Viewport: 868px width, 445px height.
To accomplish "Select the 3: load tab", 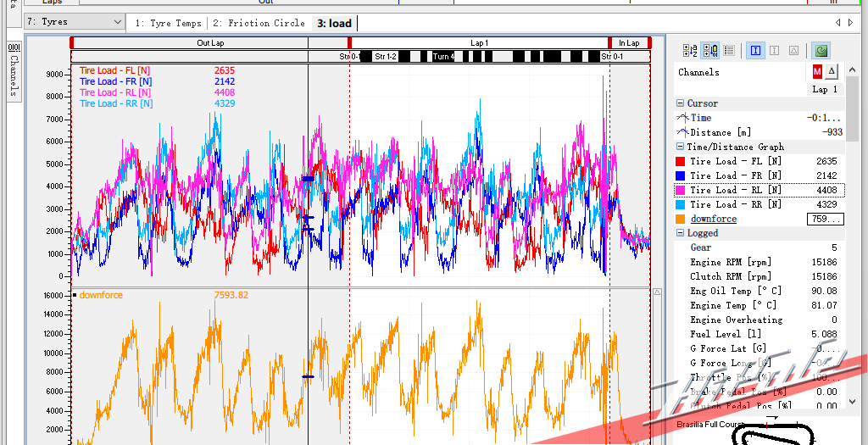I will (334, 23).
